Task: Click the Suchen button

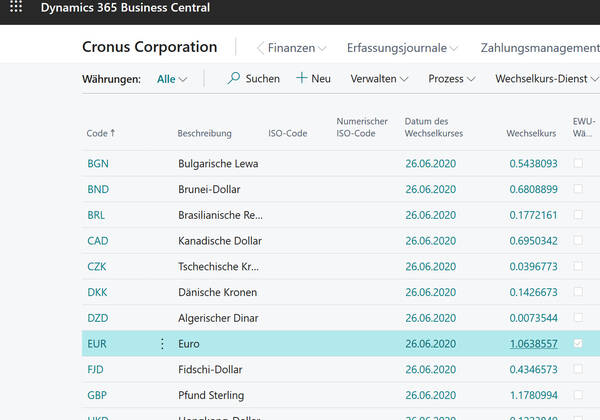Action: 253,78
